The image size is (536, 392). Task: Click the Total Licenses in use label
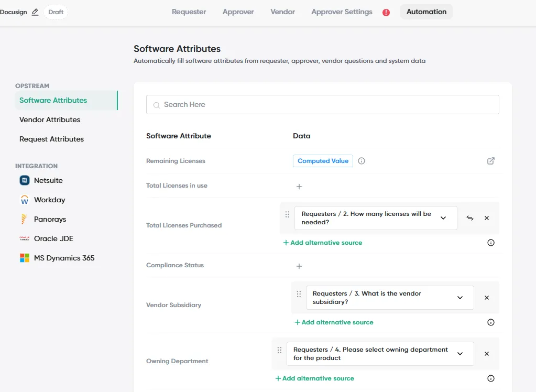(177, 186)
